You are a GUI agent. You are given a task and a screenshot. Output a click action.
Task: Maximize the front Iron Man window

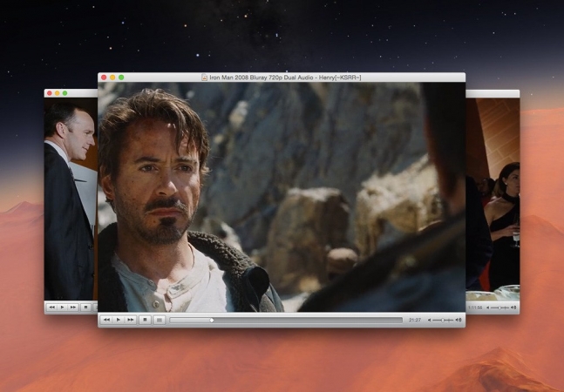click(x=121, y=78)
